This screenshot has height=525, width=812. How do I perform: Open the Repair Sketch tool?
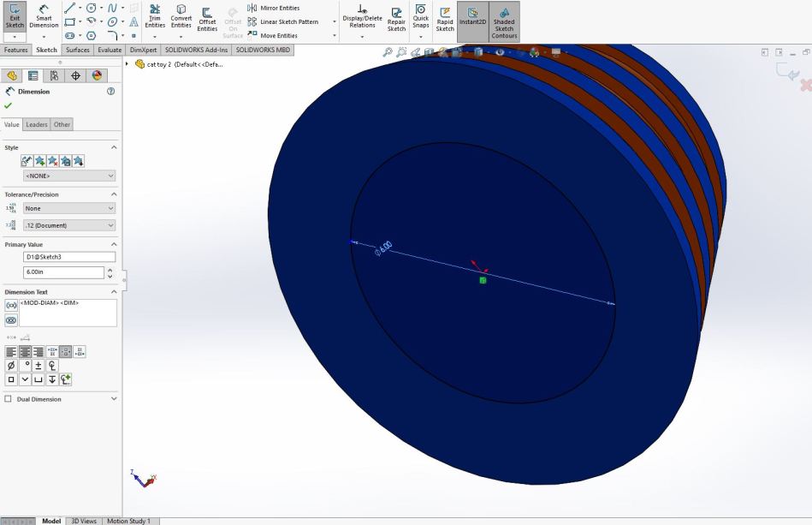click(x=396, y=18)
